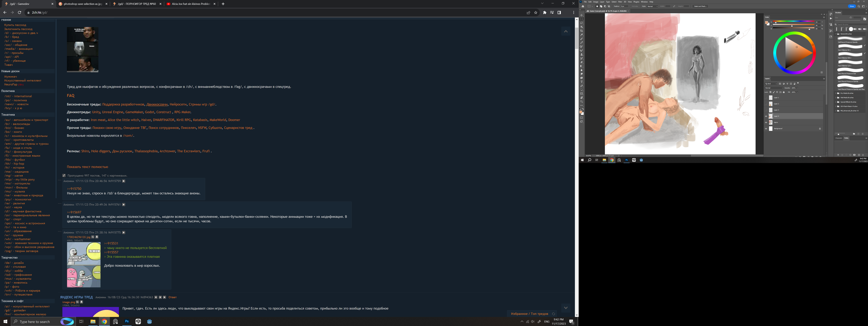Screen dimensions: 868x326
Task: Click filter for pixel layers icon
Action: (x=780, y=84)
